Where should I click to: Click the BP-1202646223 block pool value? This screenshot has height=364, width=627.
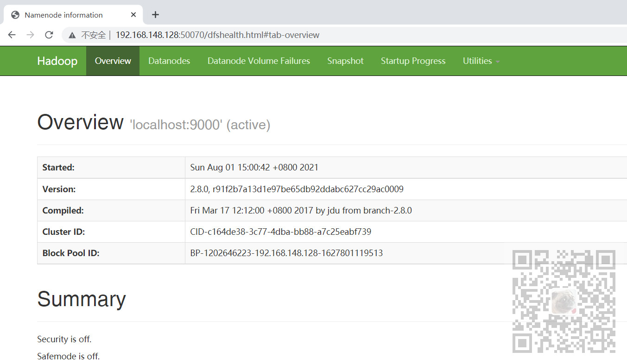coord(286,253)
